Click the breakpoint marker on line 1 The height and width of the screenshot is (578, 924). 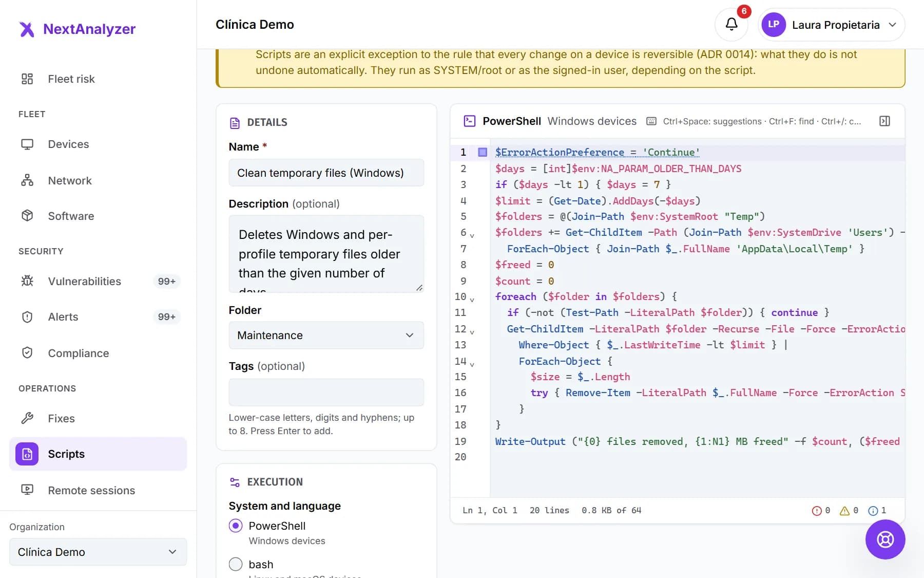pos(483,152)
